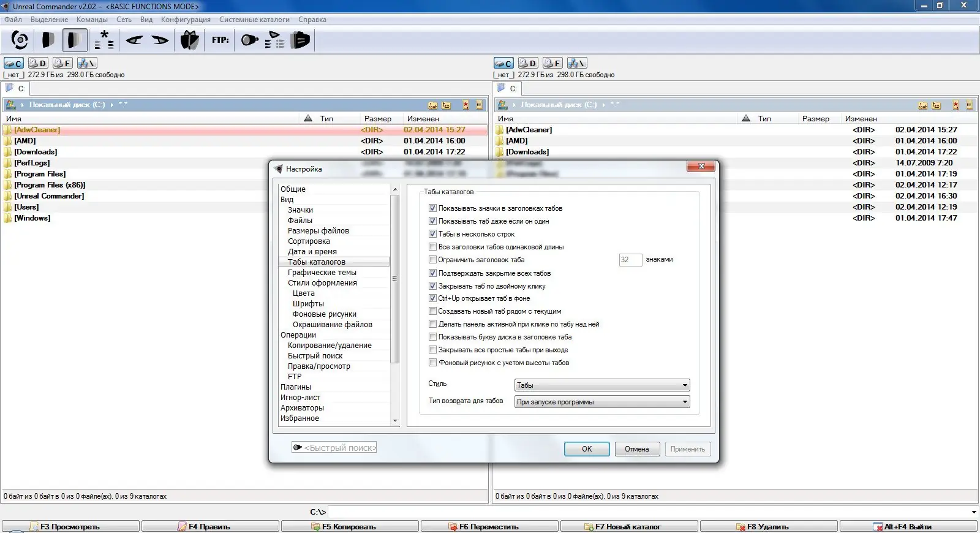The image size is (980, 533).
Task: Select 'Стили оформления' in settings tree
Action: [x=322, y=283]
